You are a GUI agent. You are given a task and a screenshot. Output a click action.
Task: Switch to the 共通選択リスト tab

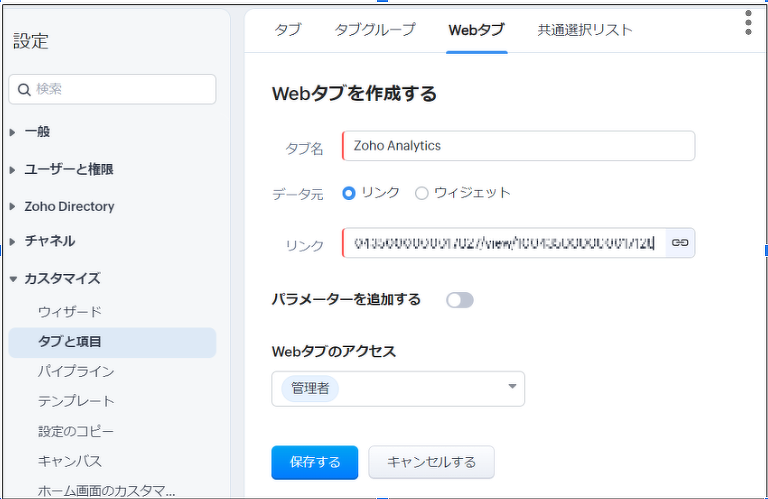(584, 29)
